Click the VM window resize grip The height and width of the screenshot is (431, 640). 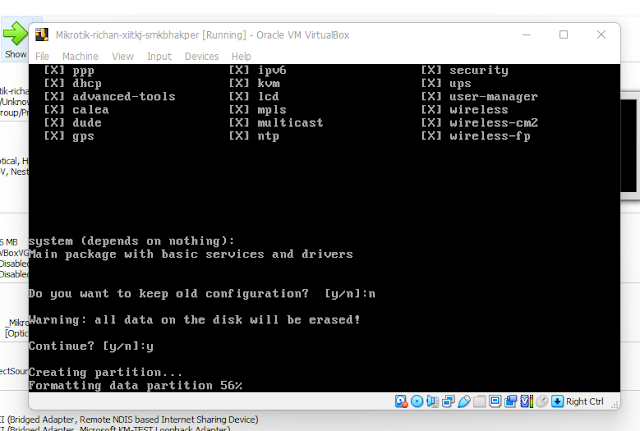click(x=615, y=404)
